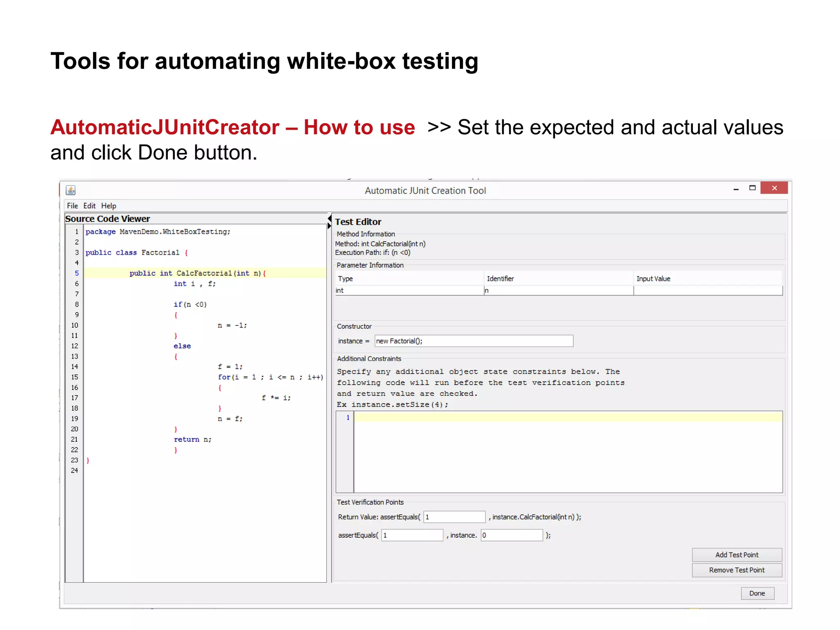Viewport: 840px width, 630px height.
Task: Click source line 'n = f;'
Action: [230, 419]
